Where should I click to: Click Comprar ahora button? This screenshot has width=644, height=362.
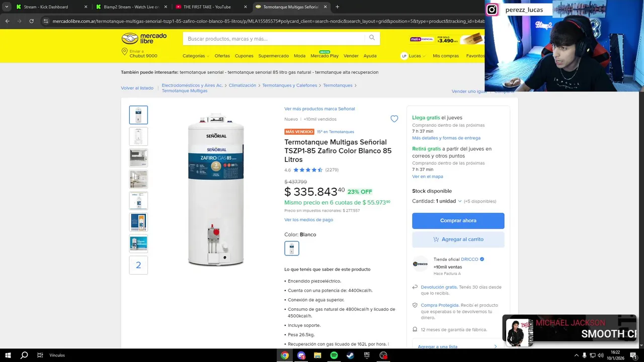coord(458,221)
